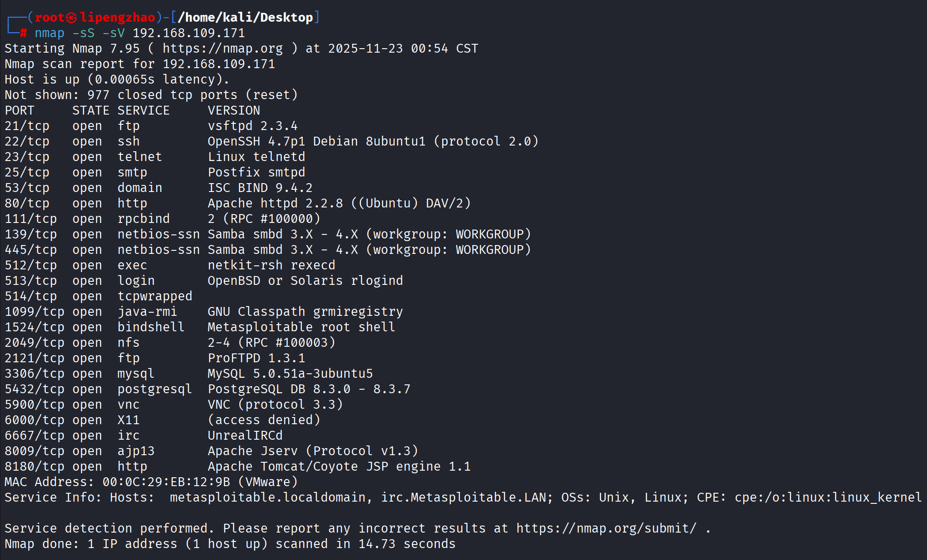Image resolution: width=927 pixels, height=560 pixels.
Task: Click the telnet service name
Action: pos(139,157)
